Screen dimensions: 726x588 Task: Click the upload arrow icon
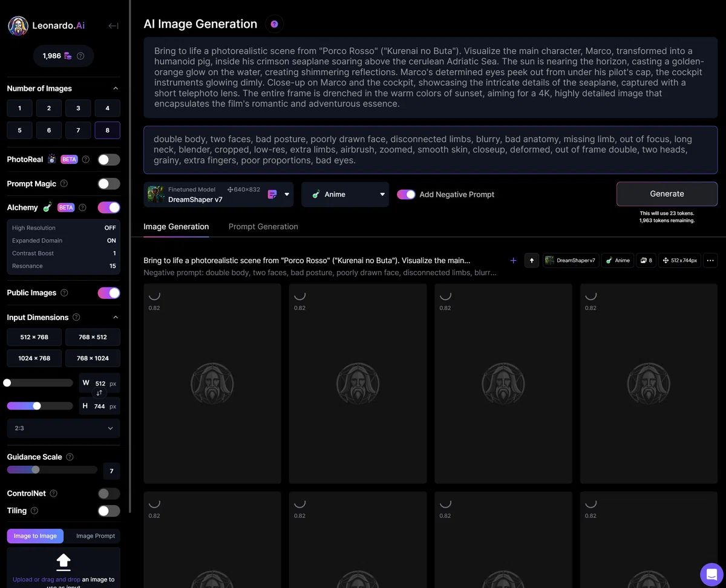[x=64, y=562]
